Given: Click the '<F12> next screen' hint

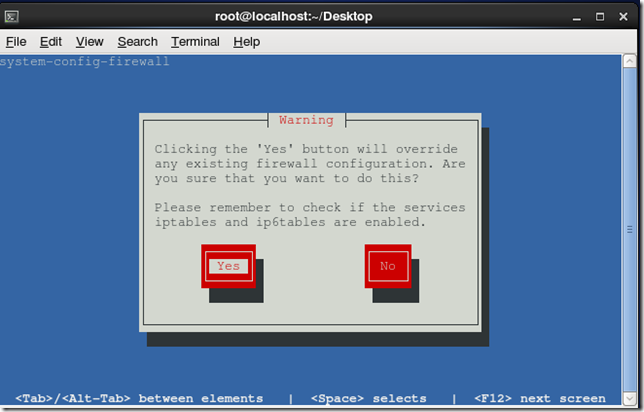Looking at the screenshot, I should click(x=540, y=398).
